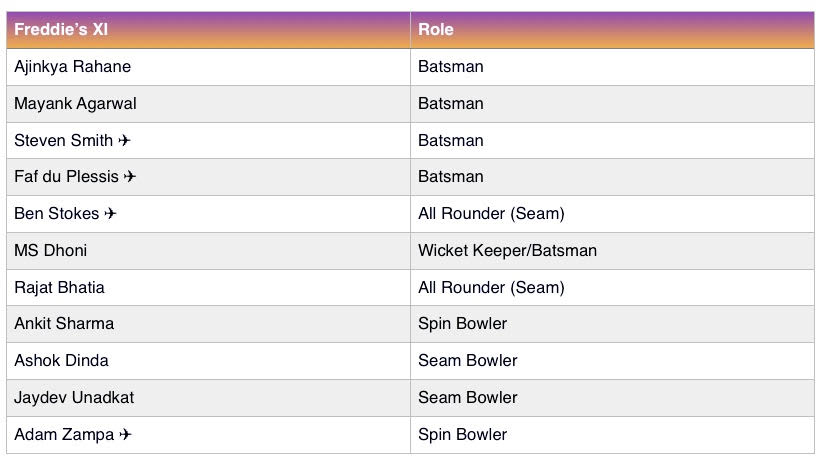Select the Mayank Agarwal cell

coord(209,104)
